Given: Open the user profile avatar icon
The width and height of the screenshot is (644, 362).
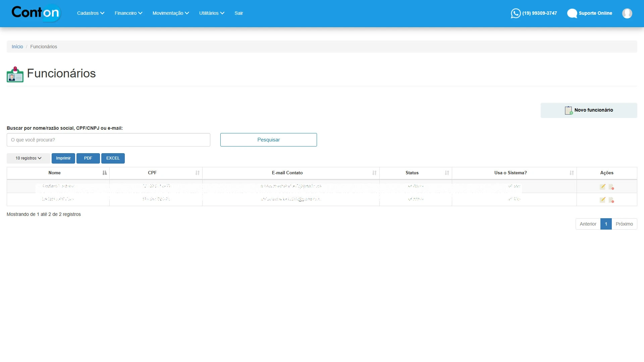Looking at the screenshot, I should 627,13.
